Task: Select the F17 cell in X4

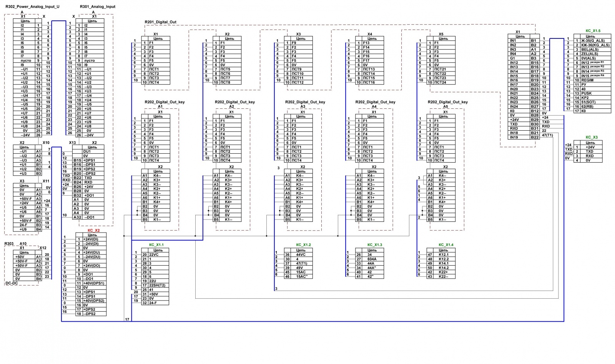Action: pyautogui.click(x=373, y=60)
